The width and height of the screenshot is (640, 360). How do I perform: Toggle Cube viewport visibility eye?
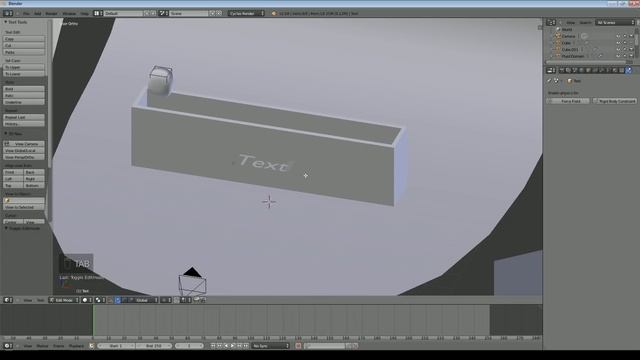click(618, 43)
